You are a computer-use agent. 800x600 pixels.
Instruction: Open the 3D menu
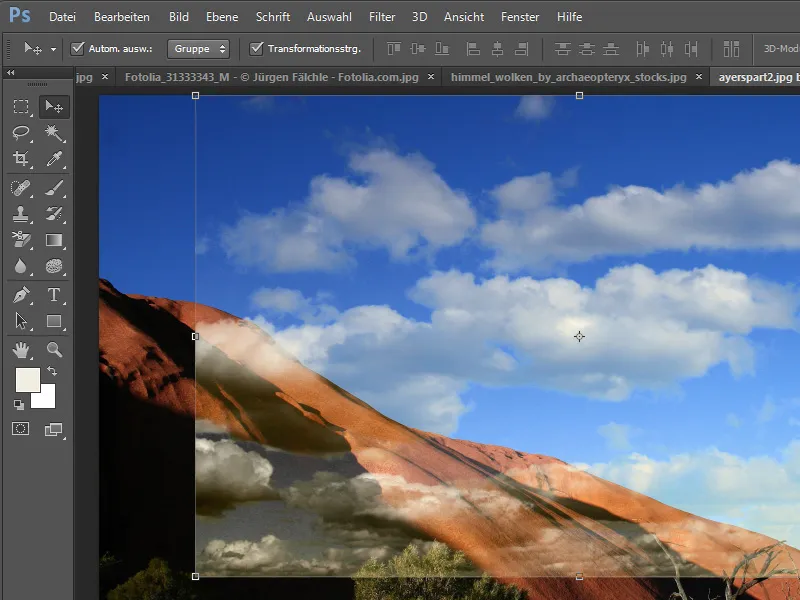point(419,17)
